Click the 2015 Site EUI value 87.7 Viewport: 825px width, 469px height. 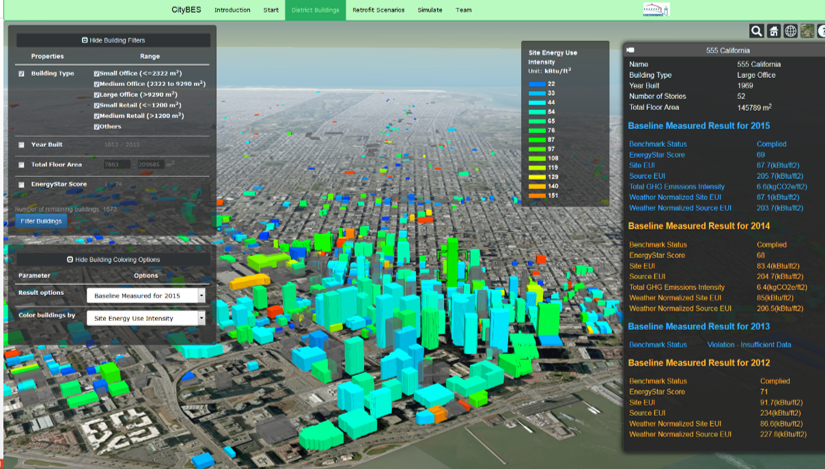(x=778, y=165)
